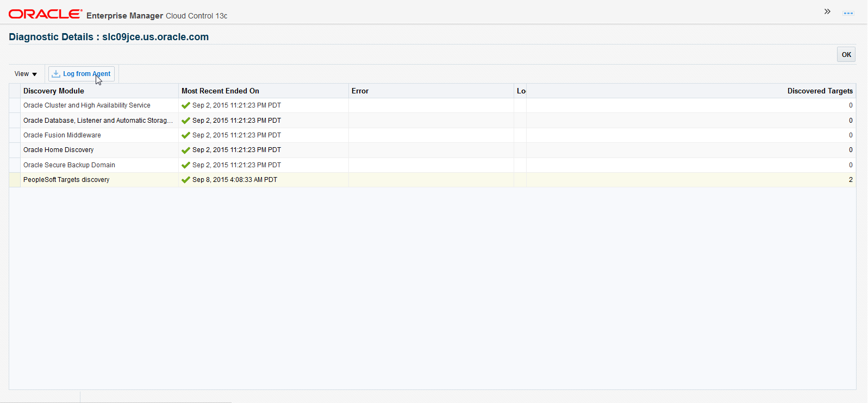
Task: Click the OK button
Action: click(846, 54)
